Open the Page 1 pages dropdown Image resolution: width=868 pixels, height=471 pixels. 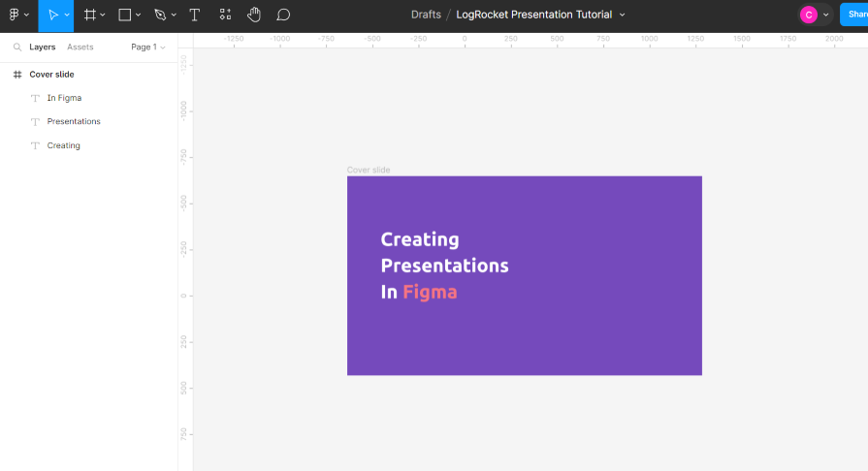coord(147,47)
